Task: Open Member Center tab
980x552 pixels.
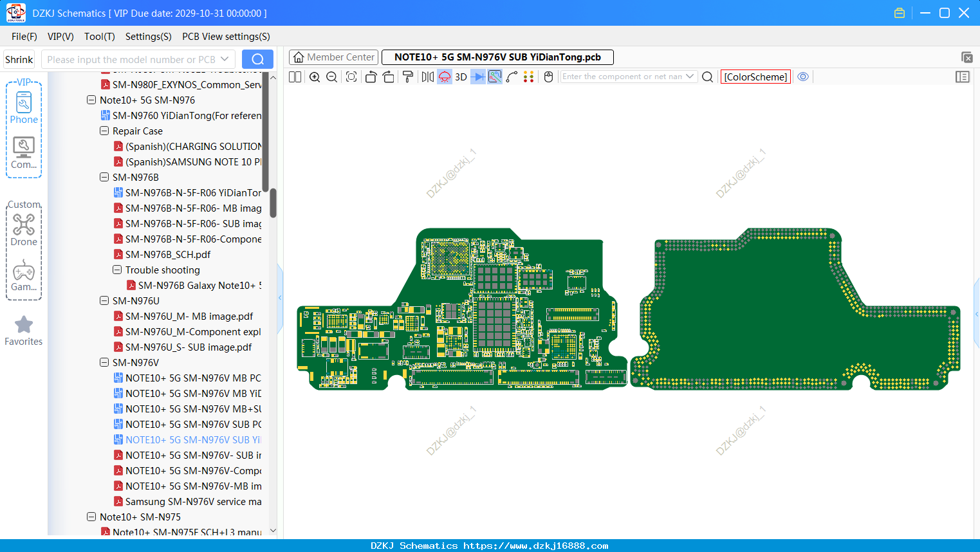Action: click(x=333, y=57)
